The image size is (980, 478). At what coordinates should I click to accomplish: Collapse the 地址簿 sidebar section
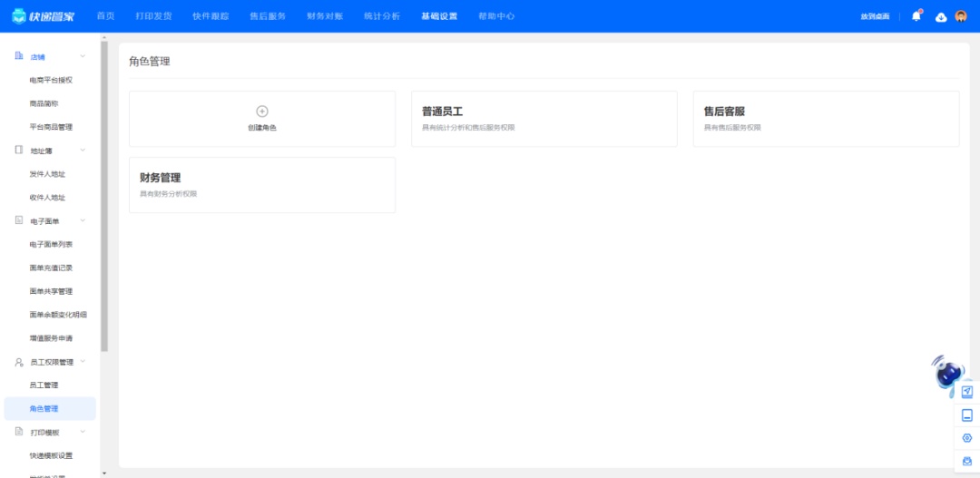click(x=83, y=151)
